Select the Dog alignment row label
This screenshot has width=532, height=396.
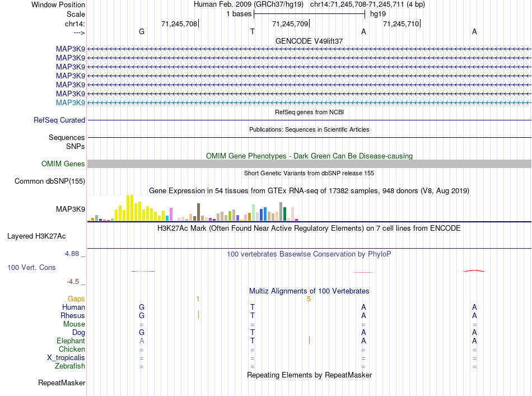click(78, 333)
